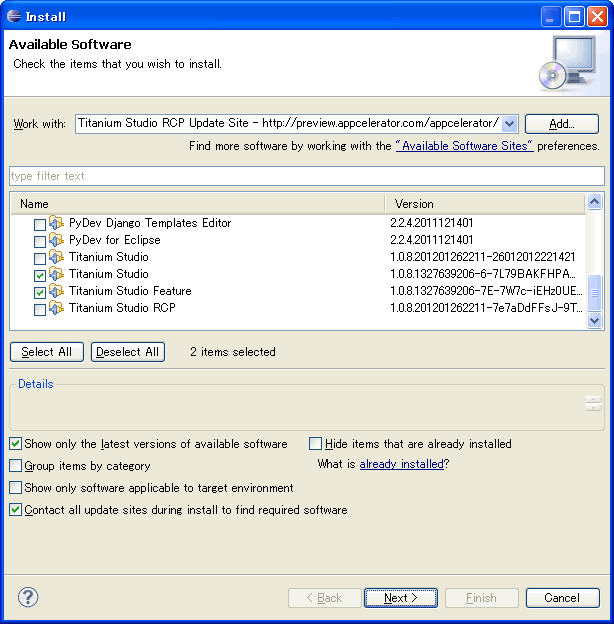
Task: Click the Titanium Studio Feature row icon
Action: click(x=56, y=291)
